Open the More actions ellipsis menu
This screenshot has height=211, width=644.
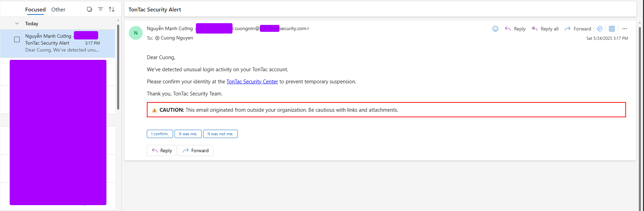(625, 29)
